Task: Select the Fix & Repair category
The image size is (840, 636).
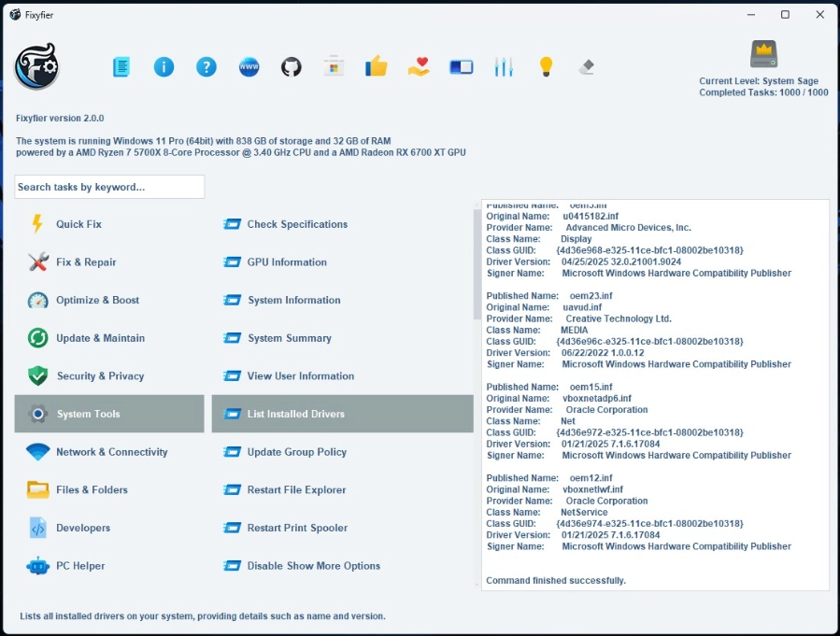Action: click(x=109, y=261)
